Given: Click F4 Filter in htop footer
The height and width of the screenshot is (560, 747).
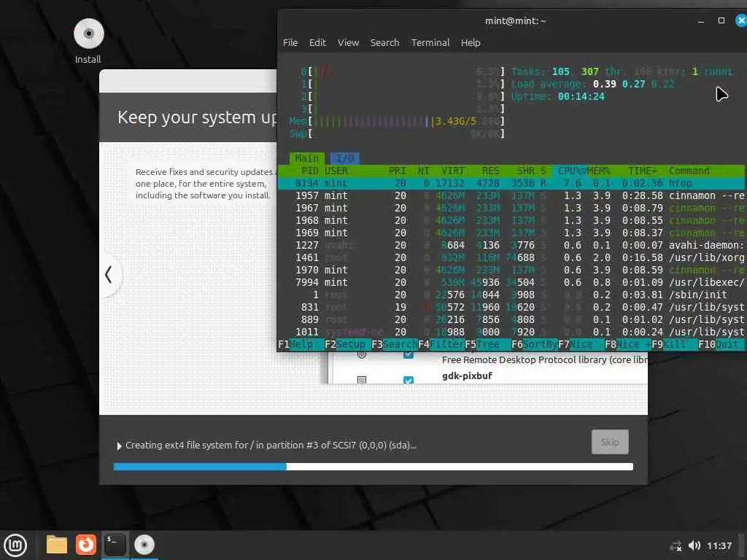Looking at the screenshot, I should (x=441, y=344).
